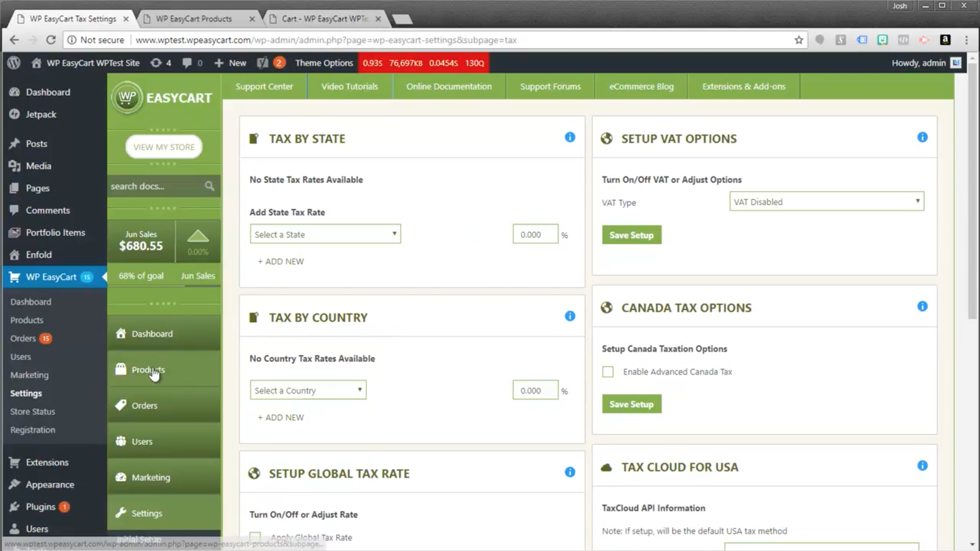Open the Support Center menu

pyautogui.click(x=264, y=86)
